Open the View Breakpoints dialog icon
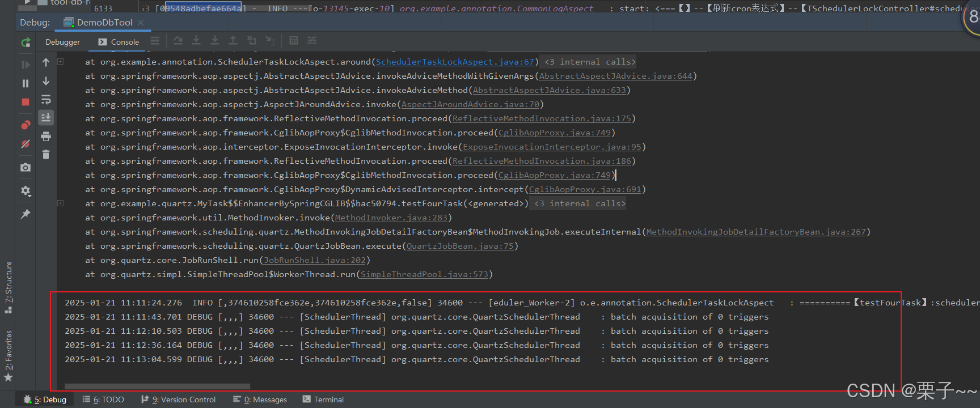 point(26,125)
